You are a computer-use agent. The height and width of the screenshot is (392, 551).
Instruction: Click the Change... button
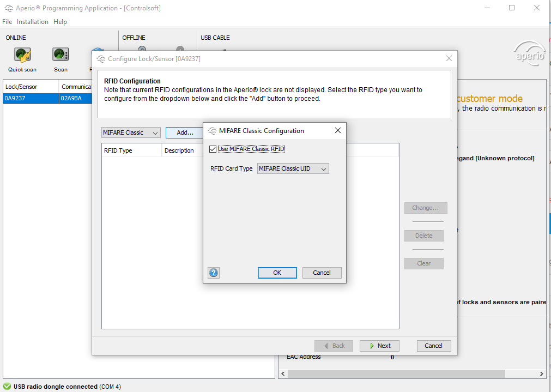coord(426,208)
